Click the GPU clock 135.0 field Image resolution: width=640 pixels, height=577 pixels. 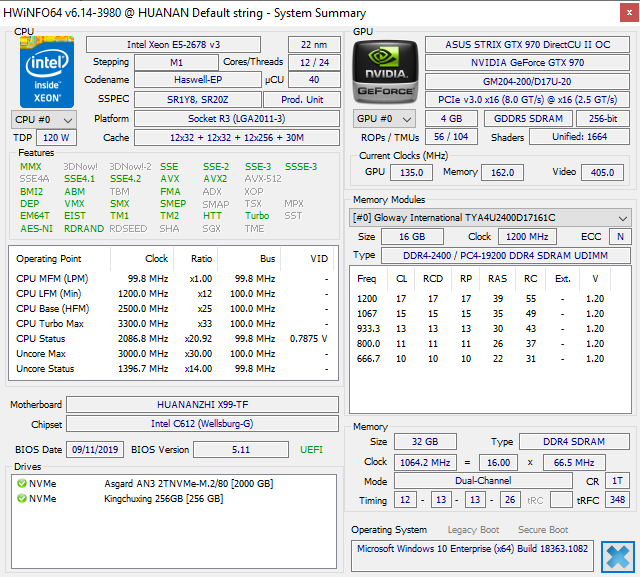(411, 172)
